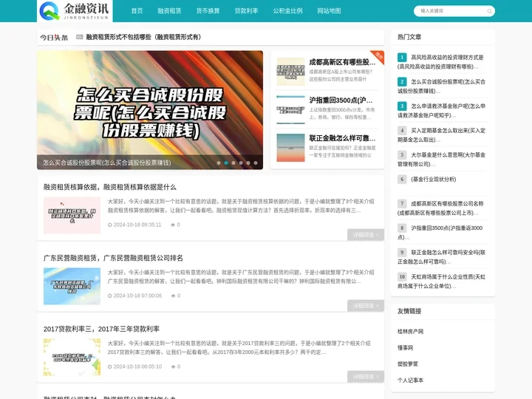Open the 融资租赁 navigation item
532x399 pixels.
169,11
